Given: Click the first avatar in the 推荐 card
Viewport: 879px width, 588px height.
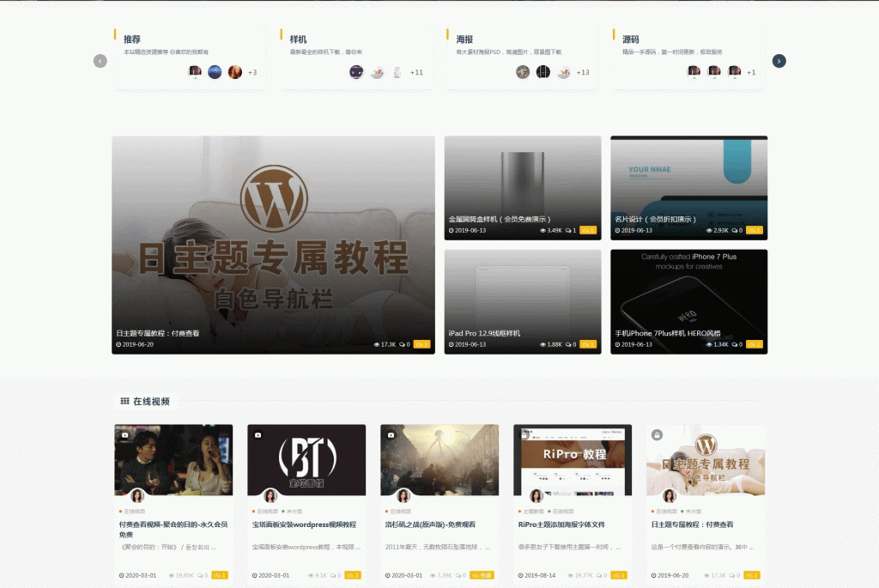Looking at the screenshot, I should tap(195, 72).
